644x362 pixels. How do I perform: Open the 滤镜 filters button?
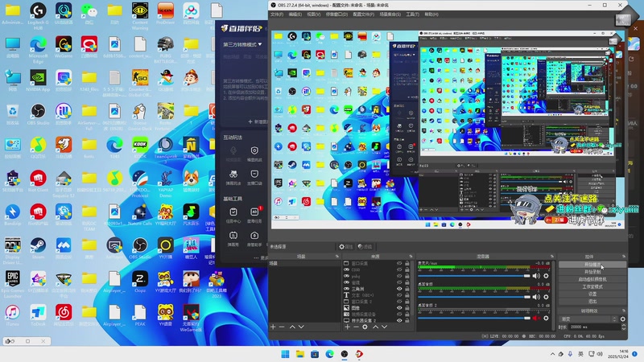click(x=365, y=247)
